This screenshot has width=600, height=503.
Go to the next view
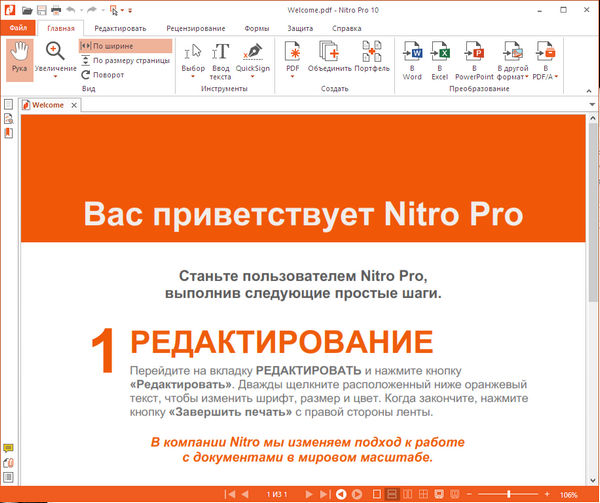[357, 494]
